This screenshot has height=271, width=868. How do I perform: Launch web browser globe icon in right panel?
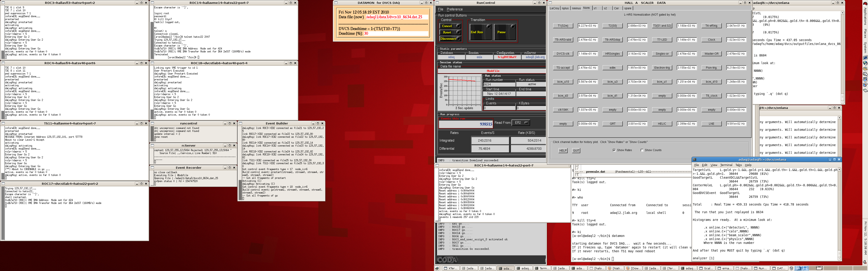click(x=865, y=63)
